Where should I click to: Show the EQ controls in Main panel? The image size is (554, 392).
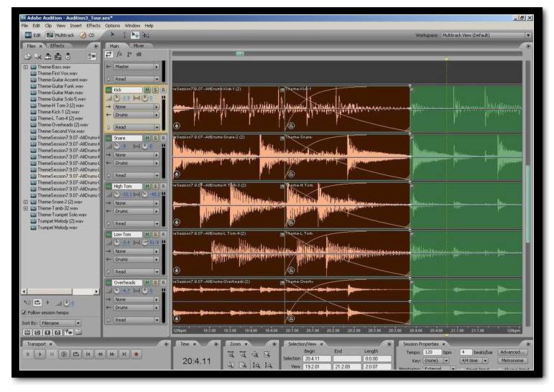[139, 55]
